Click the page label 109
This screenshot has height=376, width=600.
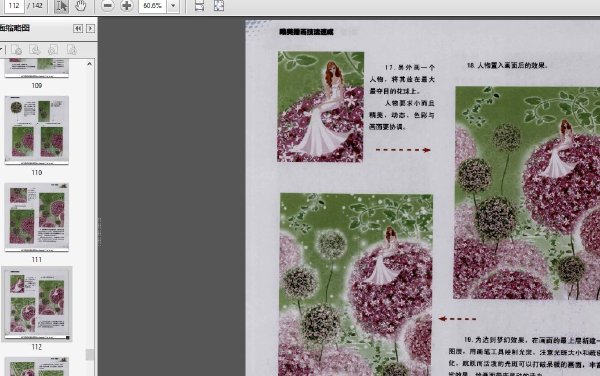pos(37,85)
